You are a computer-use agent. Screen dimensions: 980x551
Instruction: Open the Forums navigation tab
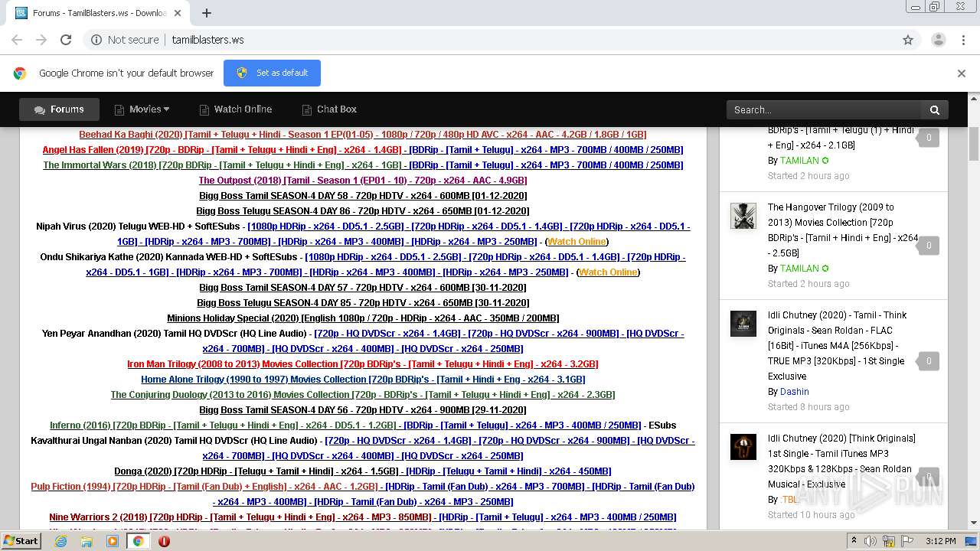[x=59, y=109]
